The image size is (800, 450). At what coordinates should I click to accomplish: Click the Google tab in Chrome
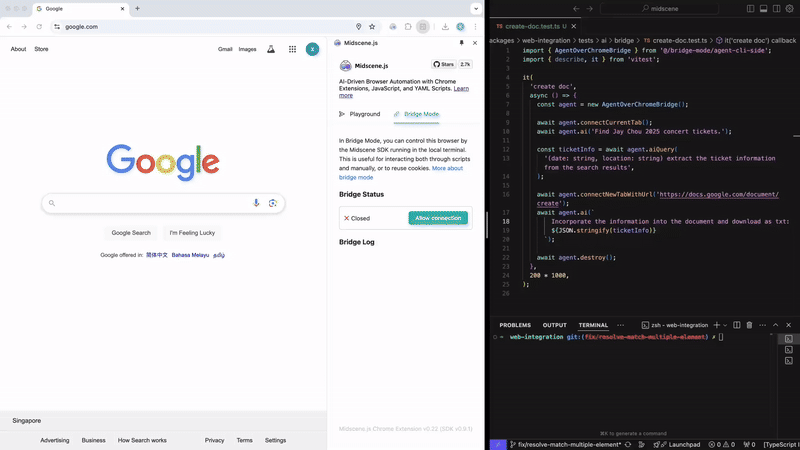80,9
